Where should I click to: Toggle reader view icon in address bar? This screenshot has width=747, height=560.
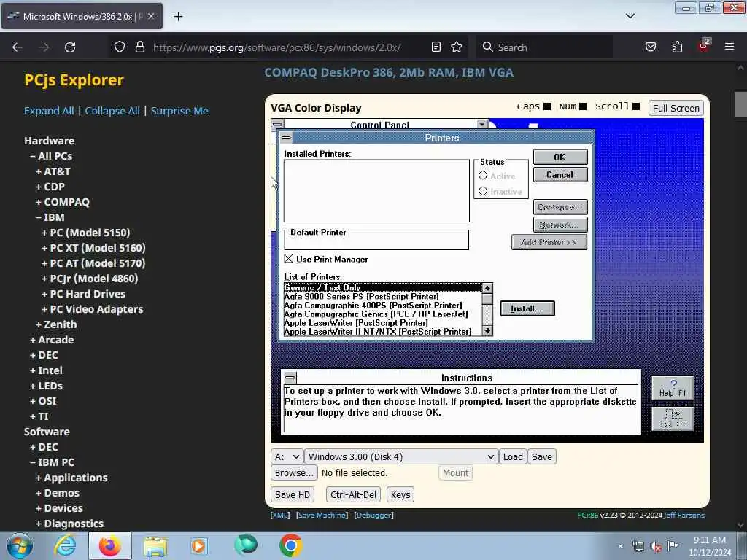pyautogui.click(x=436, y=47)
